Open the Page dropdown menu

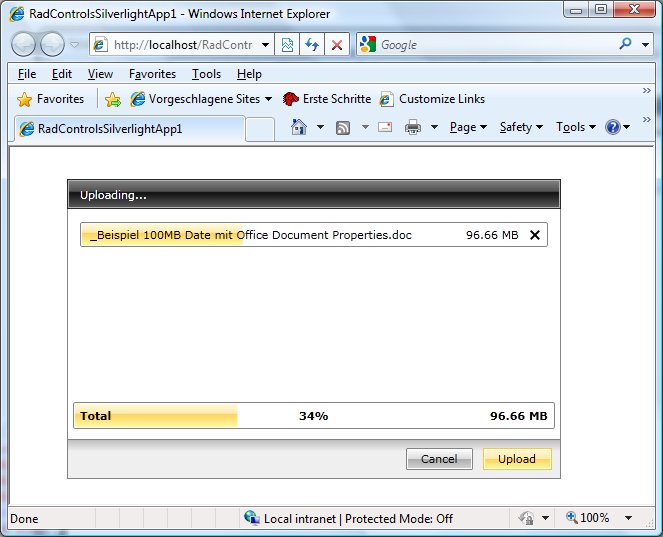point(468,127)
